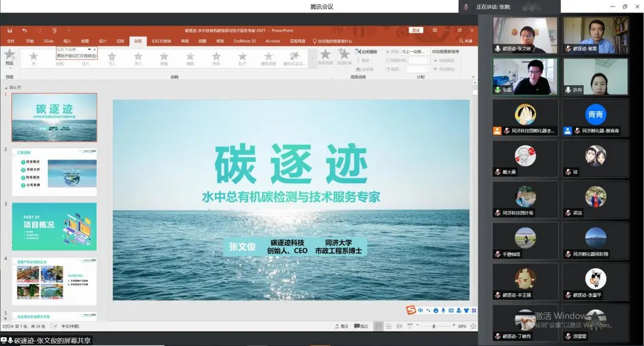The image size is (644, 346).
Task: Open the File tab
Action: (11, 41)
